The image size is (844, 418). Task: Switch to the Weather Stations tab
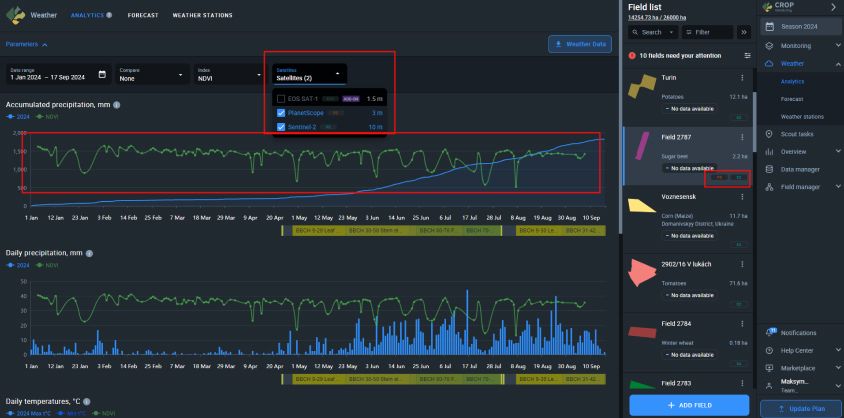coord(202,15)
